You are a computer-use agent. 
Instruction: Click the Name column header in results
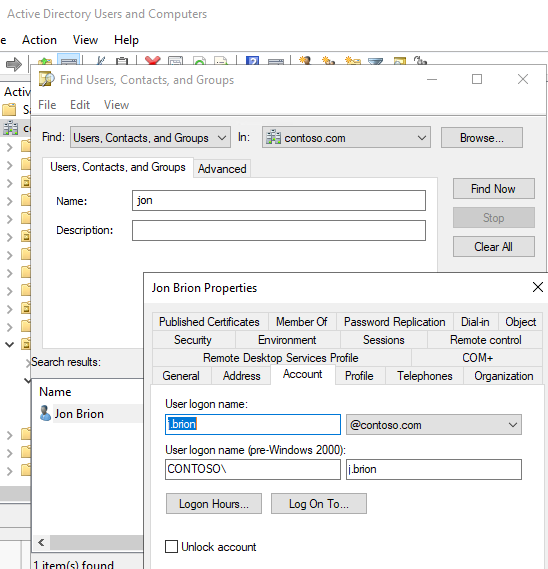click(x=55, y=392)
